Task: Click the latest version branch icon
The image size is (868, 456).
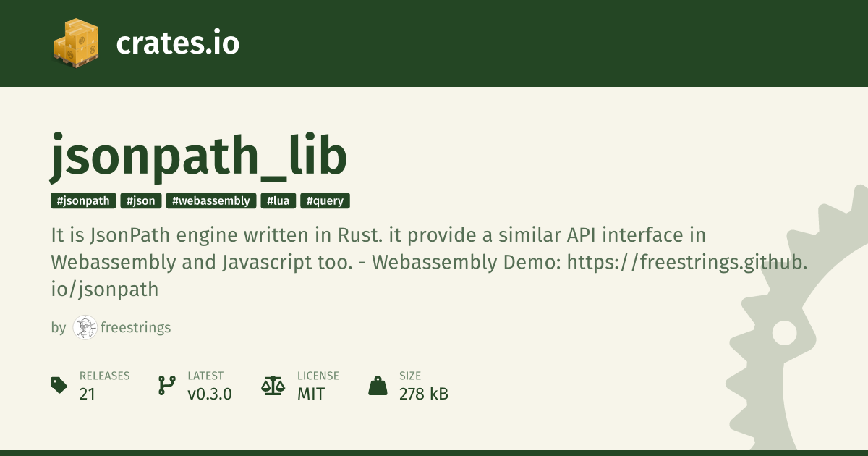Action: (x=166, y=385)
